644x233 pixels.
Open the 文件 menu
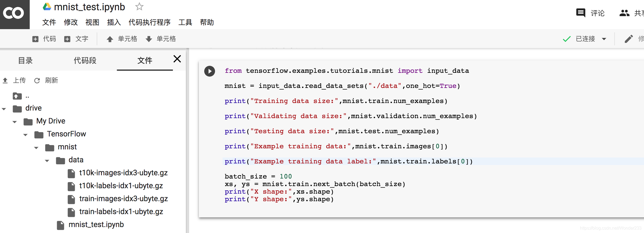pos(49,22)
